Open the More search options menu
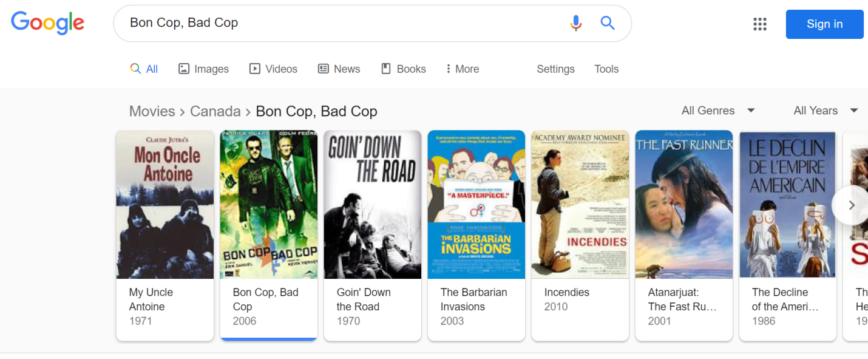 point(463,69)
